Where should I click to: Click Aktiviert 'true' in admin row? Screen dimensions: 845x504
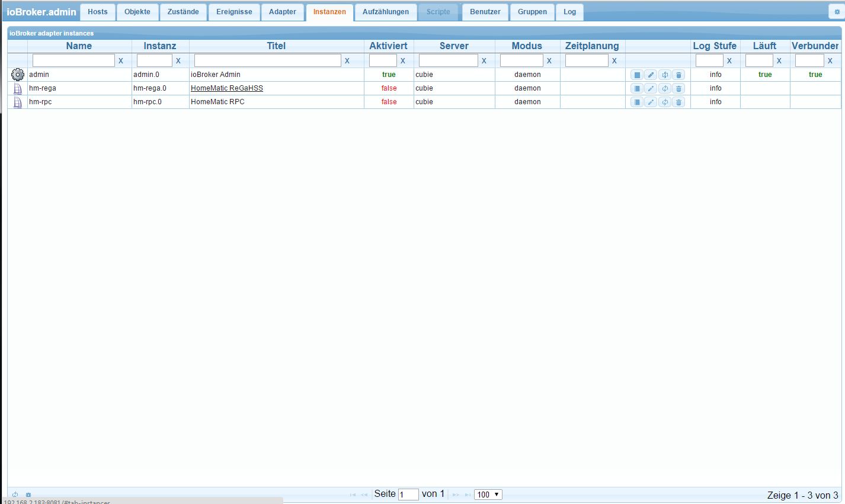click(389, 75)
